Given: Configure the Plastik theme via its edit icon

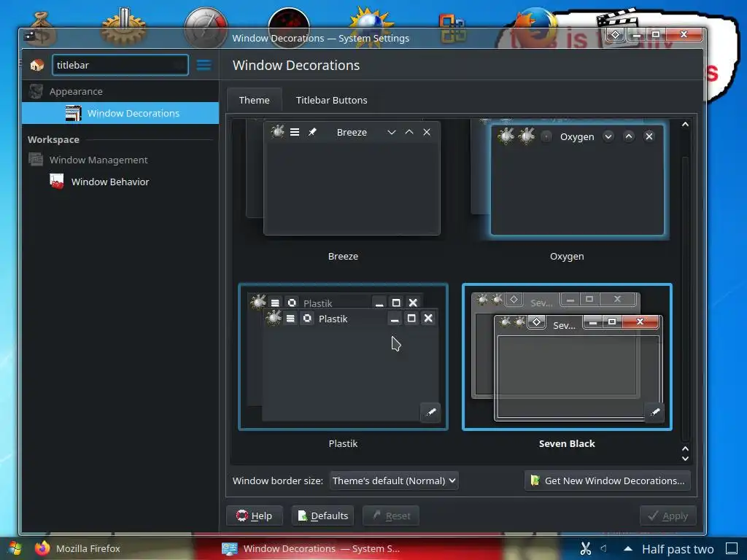Looking at the screenshot, I should (430, 412).
